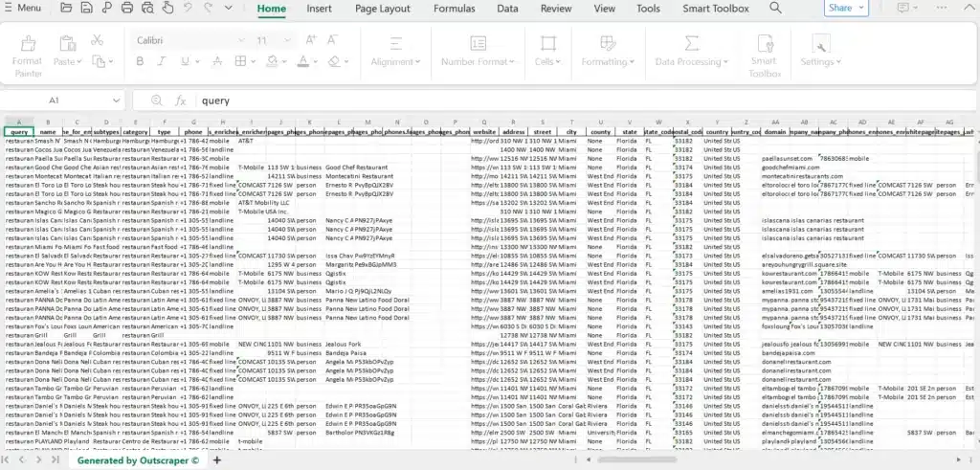
Task: Open the Formulas tab
Action: 455,9
